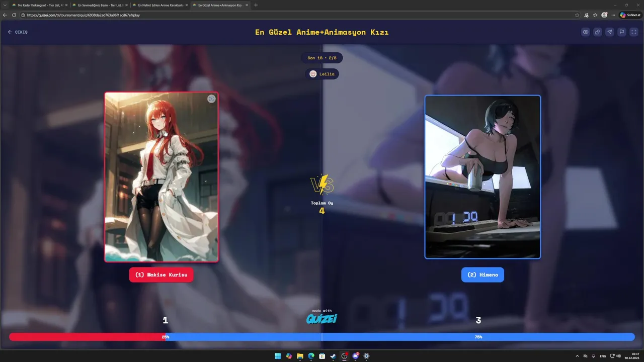This screenshot has width=644, height=362.
Task: Close the 'Ne Kadar Kıskançsın?' tab
Action: coord(66,5)
